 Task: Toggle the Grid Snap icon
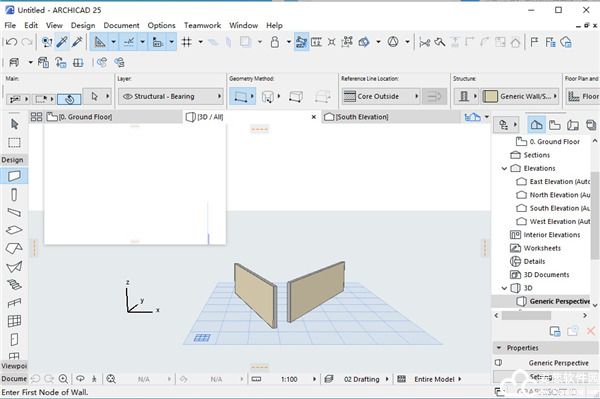point(186,42)
